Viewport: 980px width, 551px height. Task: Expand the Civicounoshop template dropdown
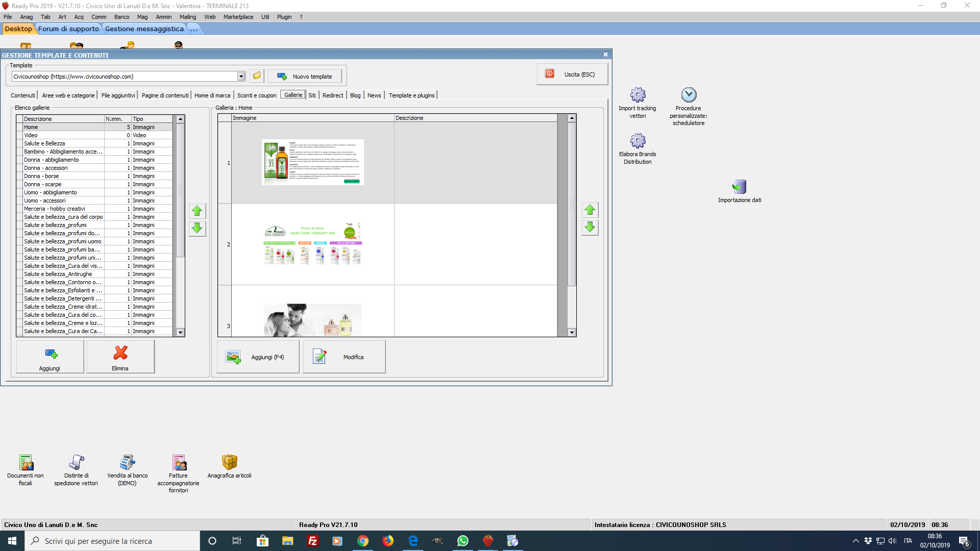click(x=241, y=77)
